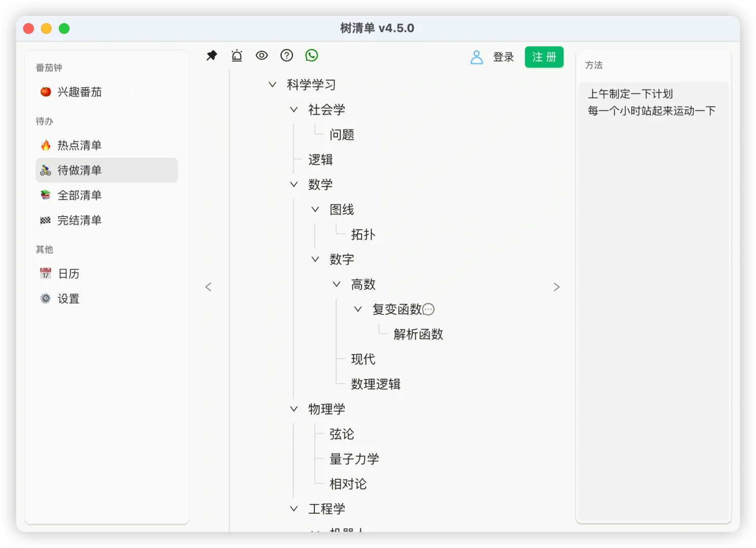This screenshot has height=548, width=756.
Task: Click the pin icon in the toolbar
Action: tap(211, 55)
